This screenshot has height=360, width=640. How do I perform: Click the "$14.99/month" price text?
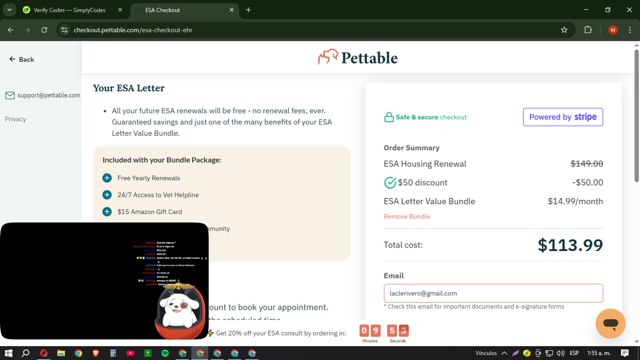pyautogui.click(x=575, y=201)
